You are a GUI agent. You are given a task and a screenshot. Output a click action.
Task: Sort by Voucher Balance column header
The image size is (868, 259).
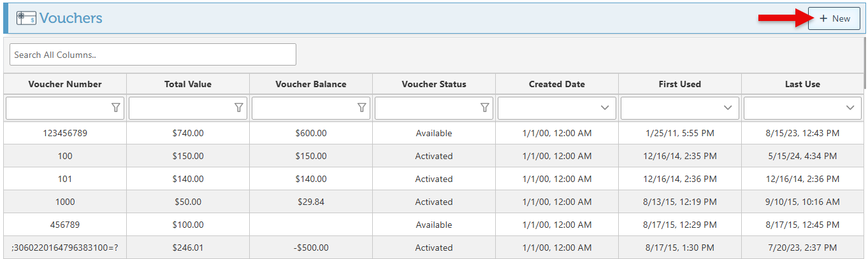(311, 84)
